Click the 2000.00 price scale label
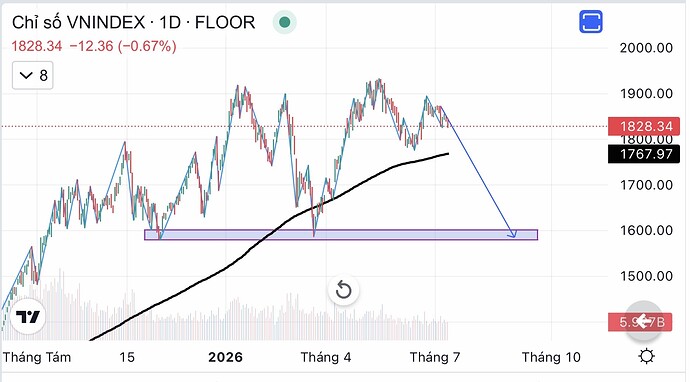 pyautogui.click(x=646, y=48)
